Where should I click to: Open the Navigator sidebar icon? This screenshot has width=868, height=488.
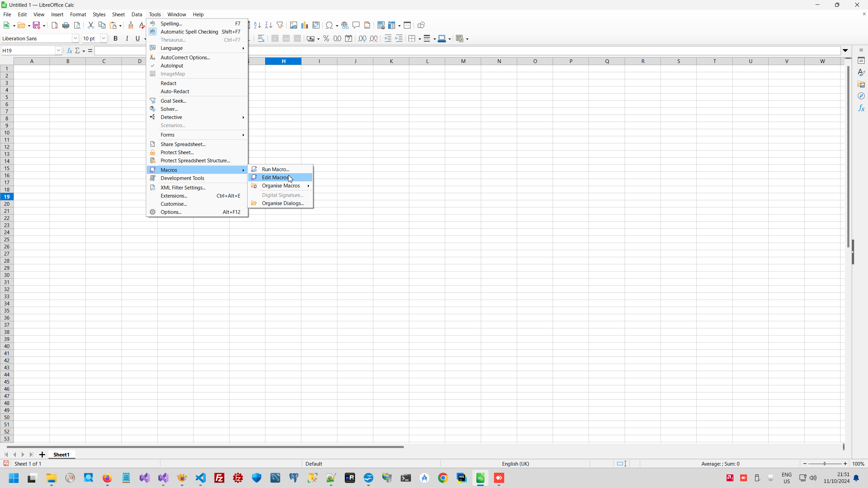[x=861, y=96]
